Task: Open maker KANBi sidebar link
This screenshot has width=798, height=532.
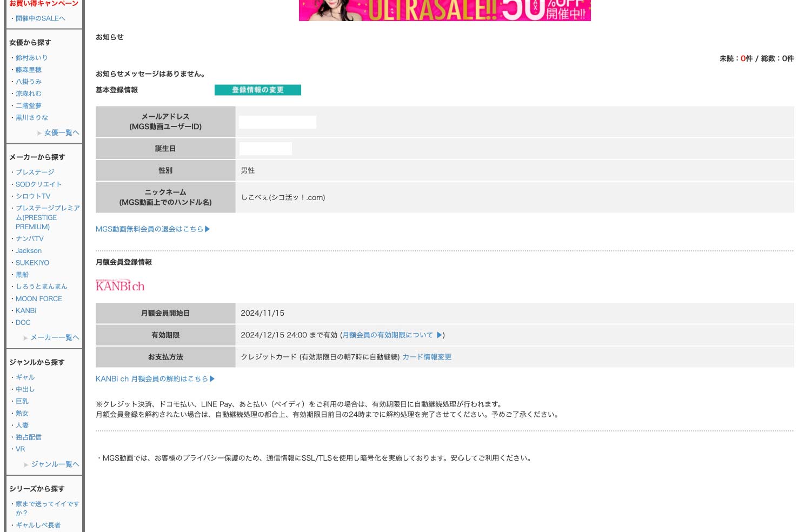Action: coord(26,311)
